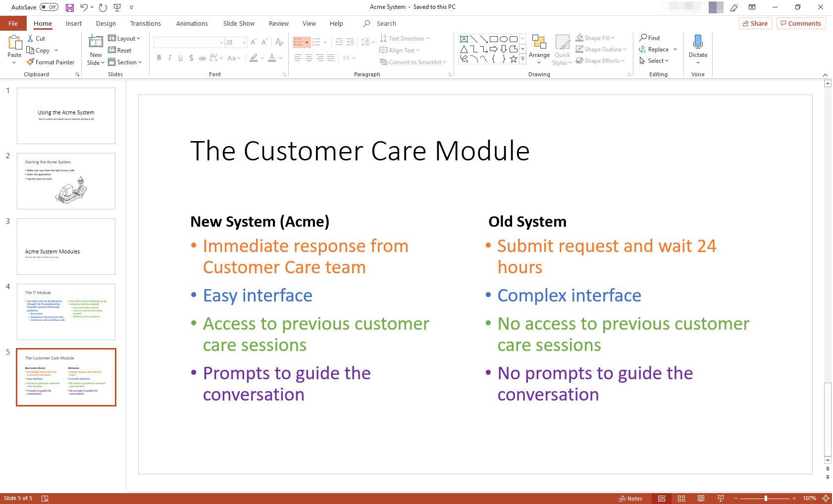
Task: Select slide 2 thumbnail Starting the Acme System
Action: click(66, 181)
